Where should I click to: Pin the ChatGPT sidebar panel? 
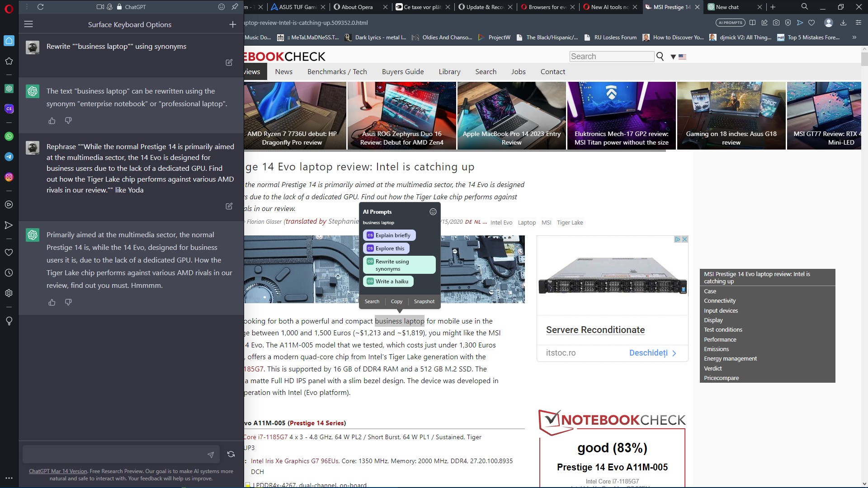click(235, 7)
